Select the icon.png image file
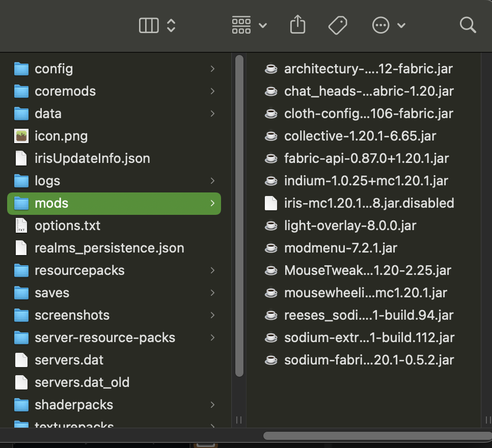Viewport: 492px width, 448px height. [61, 136]
